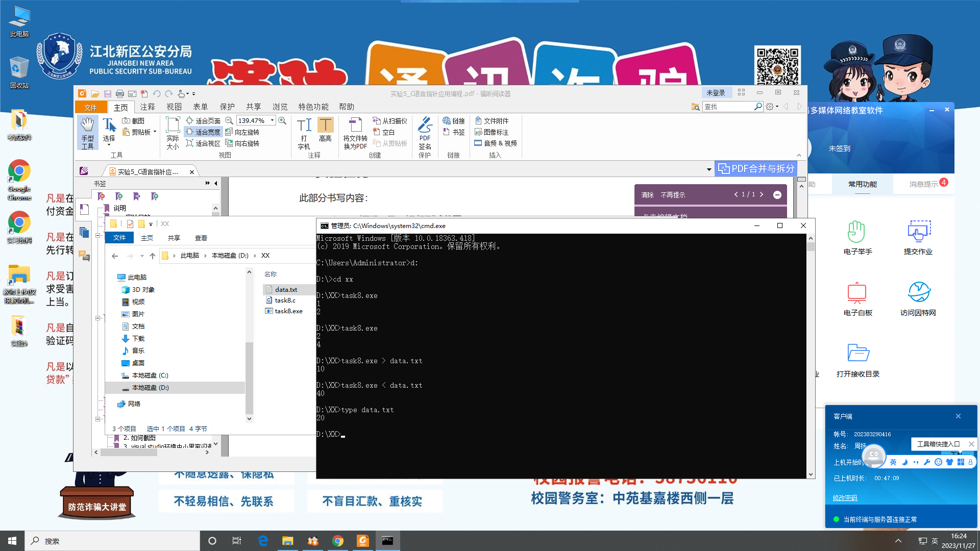Switch to 查看 tab in File Explorer

pyautogui.click(x=201, y=238)
